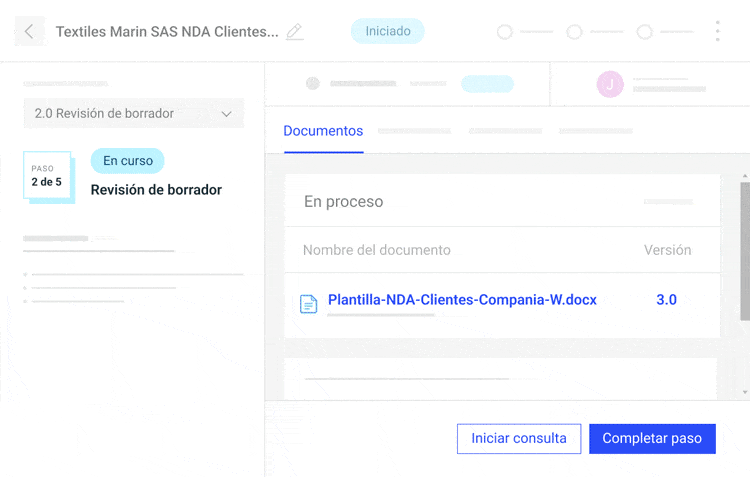The height and width of the screenshot is (477, 750).
Task: Click the pink J user avatar
Action: [x=610, y=84]
